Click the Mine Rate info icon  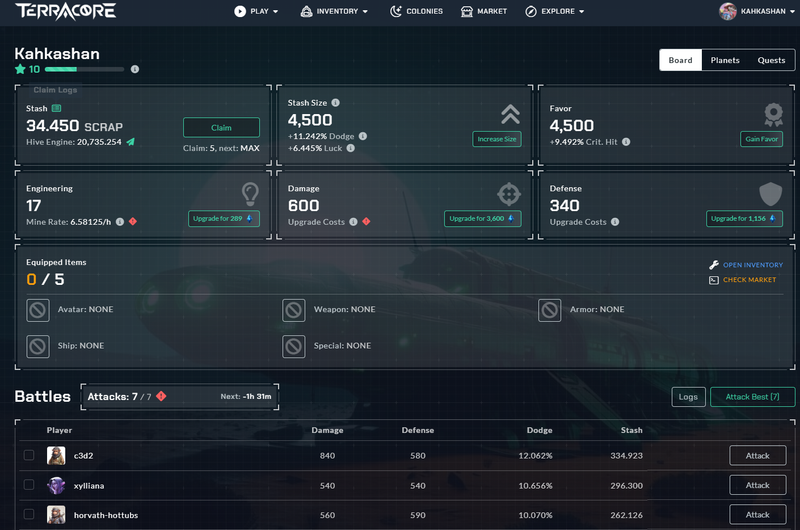(x=120, y=221)
